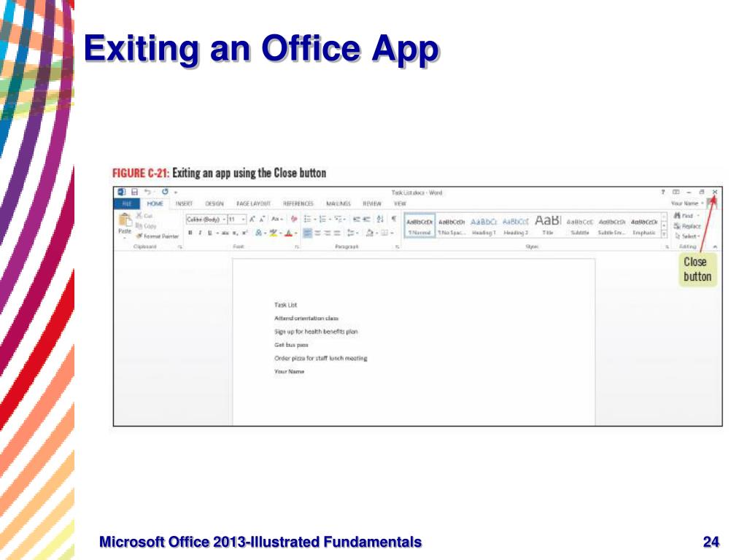747x560 pixels.
Task: Apply the Heading 2 style
Action: [516, 226]
